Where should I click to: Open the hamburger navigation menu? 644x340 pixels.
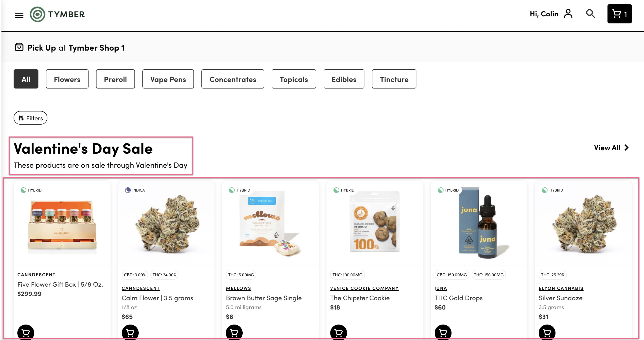click(x=19, y=15)
